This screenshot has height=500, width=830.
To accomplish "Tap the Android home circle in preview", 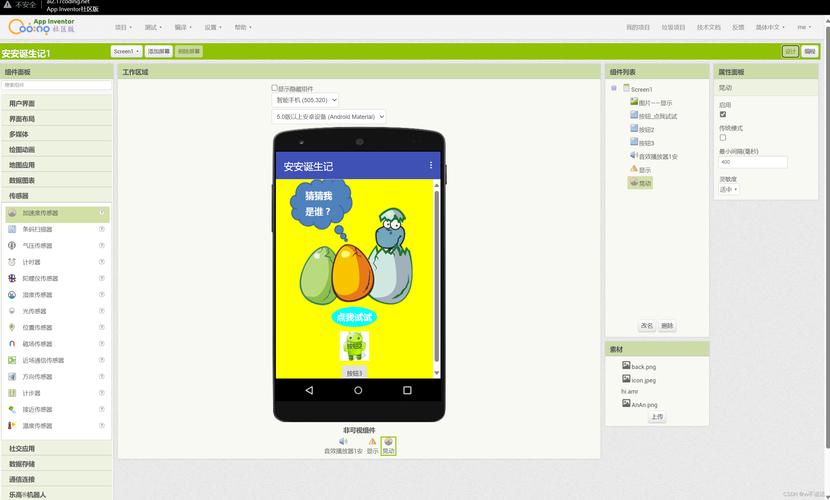I will click(x=358, y=390).
